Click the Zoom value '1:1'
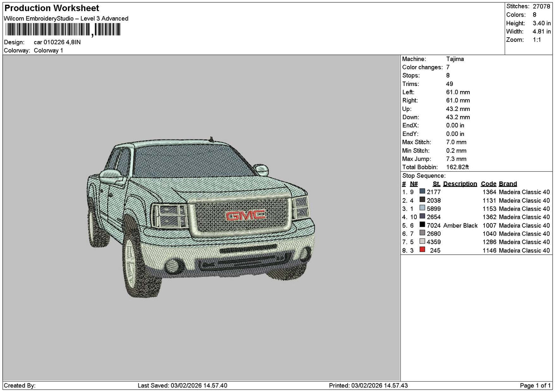The image size is (555, 392). [537, 40]
